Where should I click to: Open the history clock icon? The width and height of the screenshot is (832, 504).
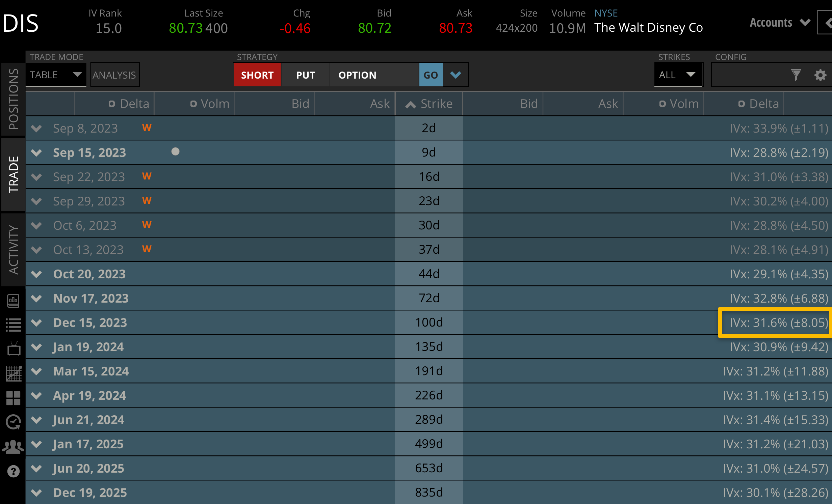pyautogui.click(x=13, y=422)
